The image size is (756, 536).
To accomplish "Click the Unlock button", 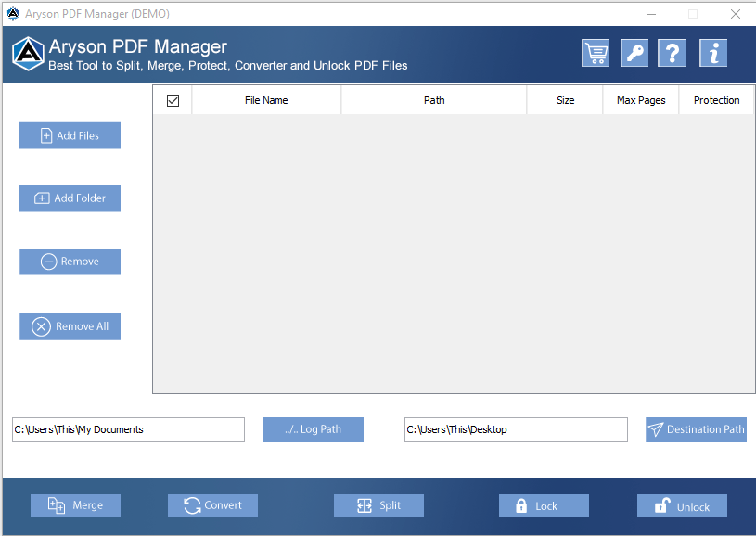I will (x=682, y=505).
